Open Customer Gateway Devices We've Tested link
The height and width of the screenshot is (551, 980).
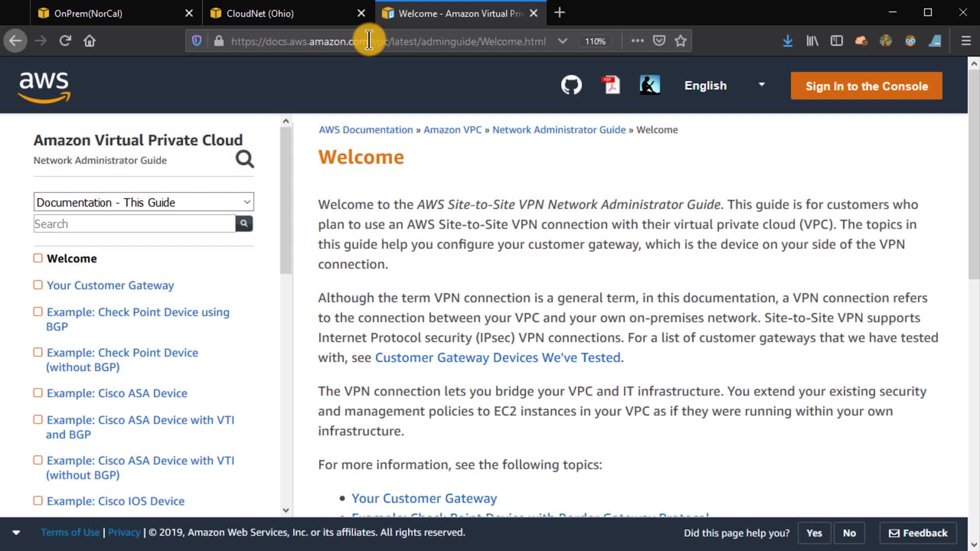(x=498, y=358)
